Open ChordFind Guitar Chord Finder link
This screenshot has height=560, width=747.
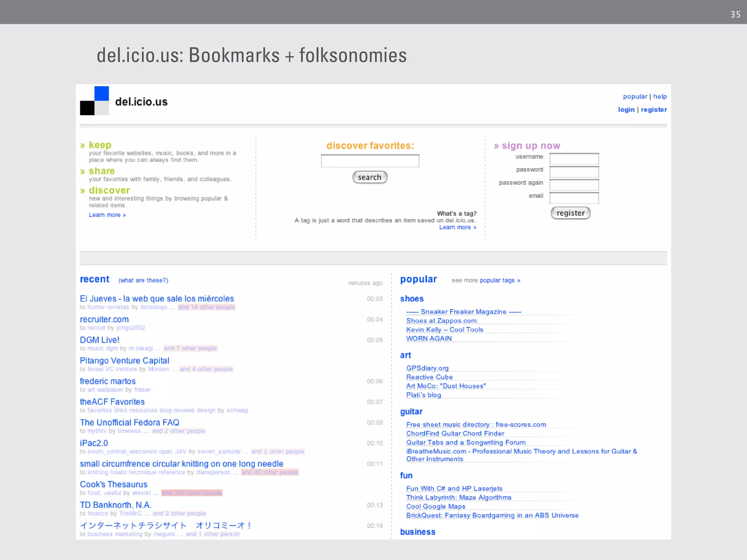point(455,433)
